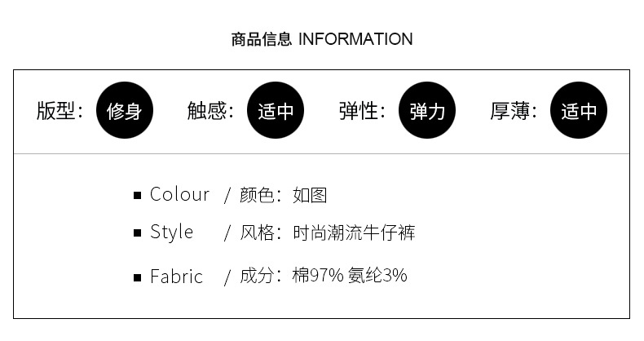644x341 pixels.
Task: Click the 时尚潮流牛仔裤 style value
Action: click(354, 233)
